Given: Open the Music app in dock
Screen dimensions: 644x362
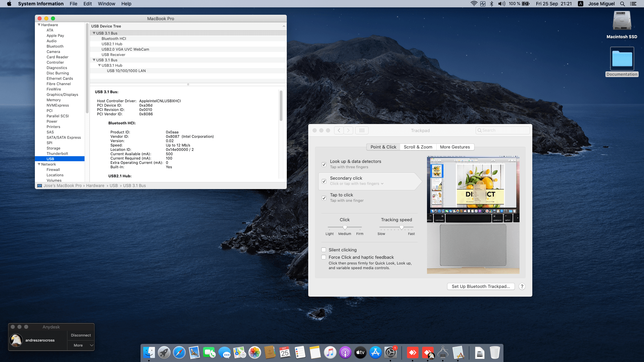Looking at the screenshot, I should click(330, 353).
